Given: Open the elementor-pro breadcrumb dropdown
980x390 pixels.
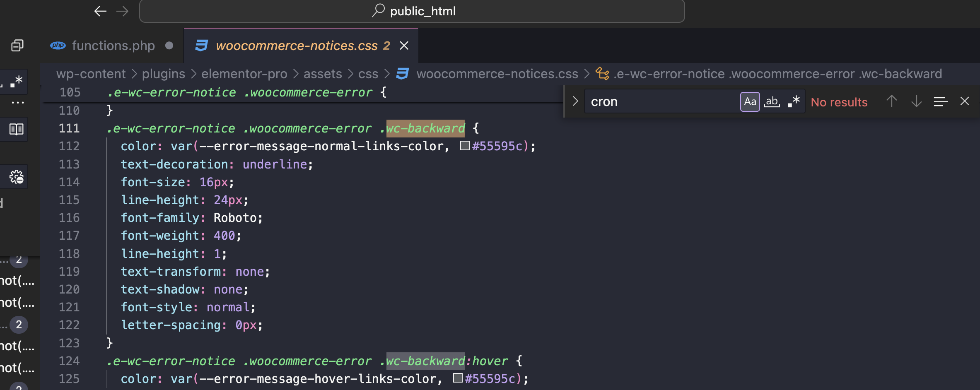Looking at the screenshot, I should [244, 74].
